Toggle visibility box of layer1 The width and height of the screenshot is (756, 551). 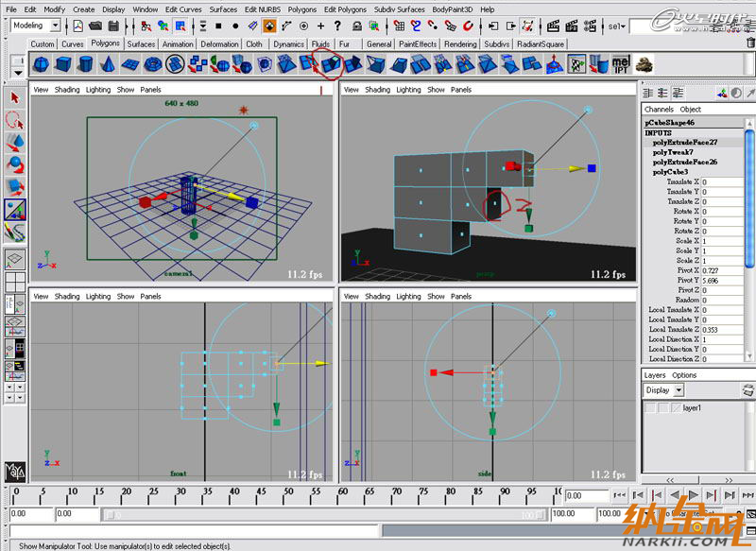click(650, 407)
